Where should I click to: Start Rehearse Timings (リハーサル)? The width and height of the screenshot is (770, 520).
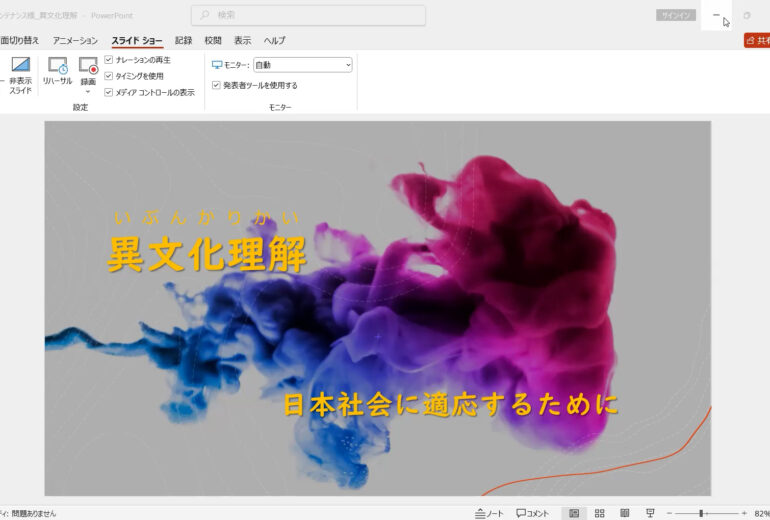(x=57, y=66)
